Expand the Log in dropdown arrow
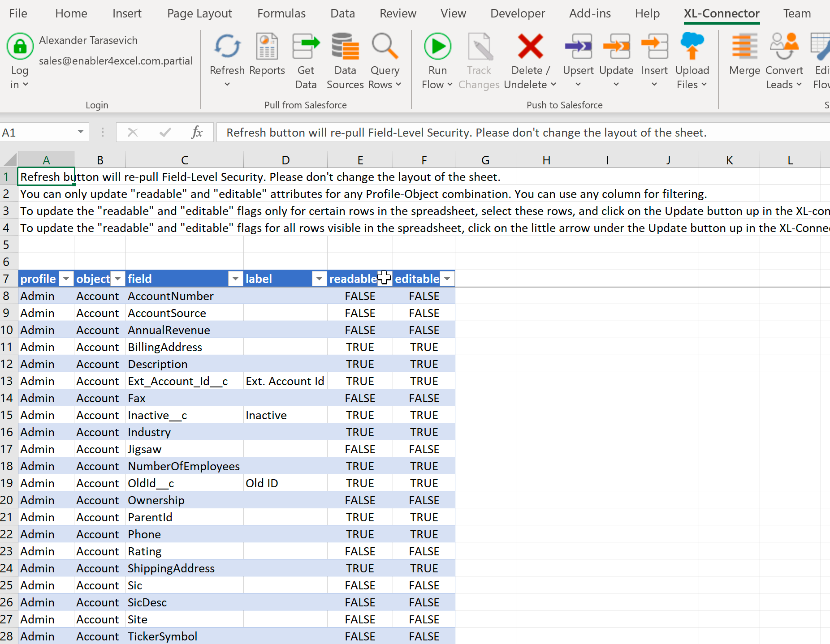The height and width of the screenshot is (644, 830). tap(26, 84)
